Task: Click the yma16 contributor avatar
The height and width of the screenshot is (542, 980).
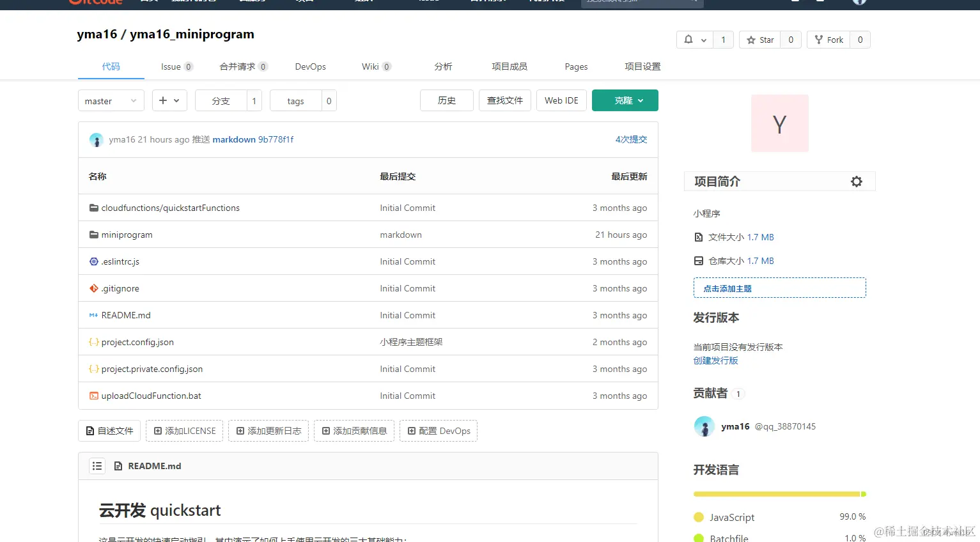Action: click(704, 426)
